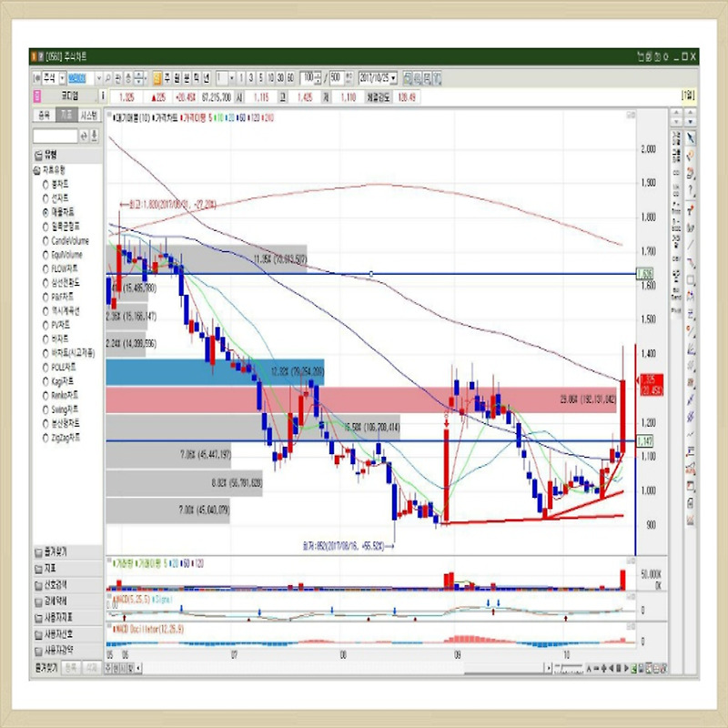Viewport: 728px width, 728px height.
Task: Collapse the 자료유형 tree node
Action: [x=36, y=170]
